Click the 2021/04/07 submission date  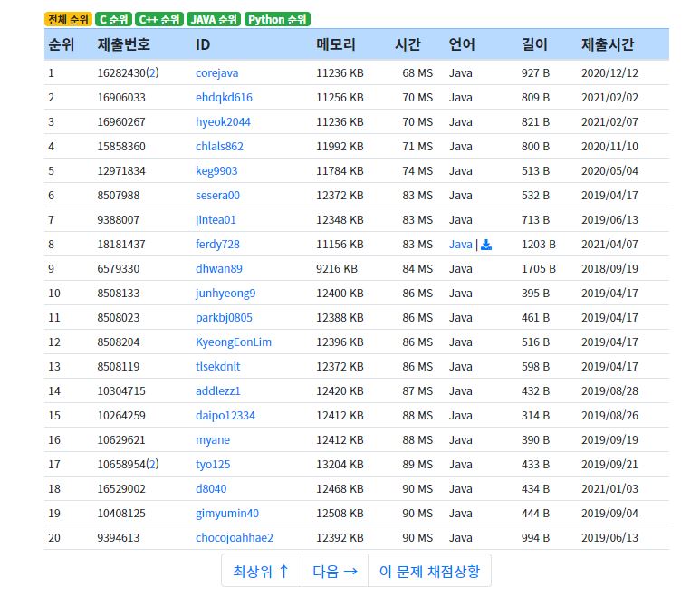tap(609, 245)
